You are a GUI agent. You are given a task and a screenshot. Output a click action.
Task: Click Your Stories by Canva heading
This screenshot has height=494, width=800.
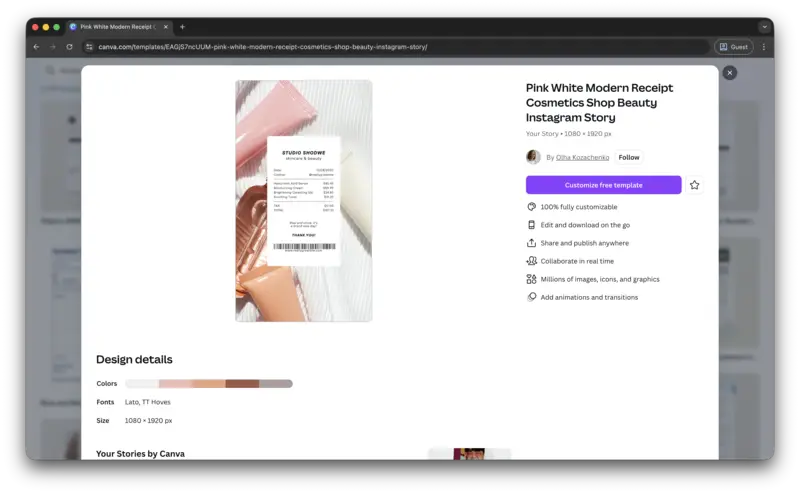(140, 454)
